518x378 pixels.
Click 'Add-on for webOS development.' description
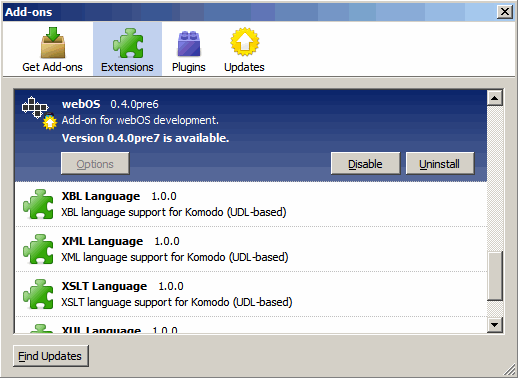[x=140, y=120]
